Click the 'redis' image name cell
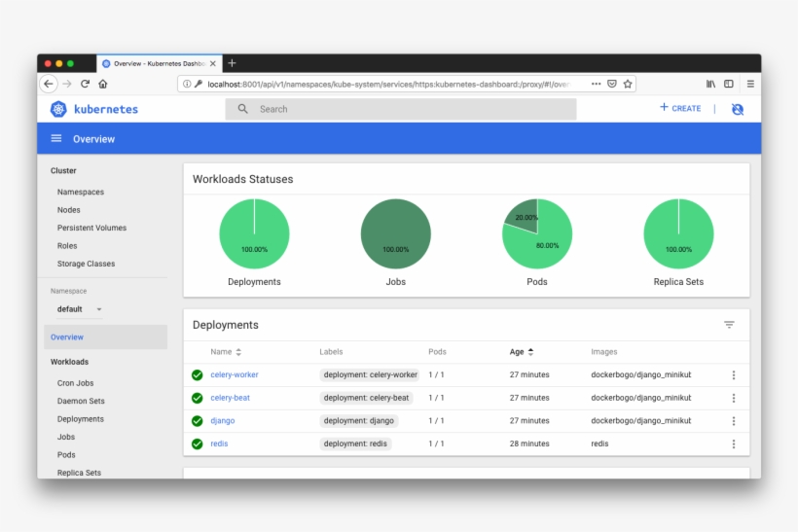Viewport: 798px width, 532px height. [x=599, y=443]
